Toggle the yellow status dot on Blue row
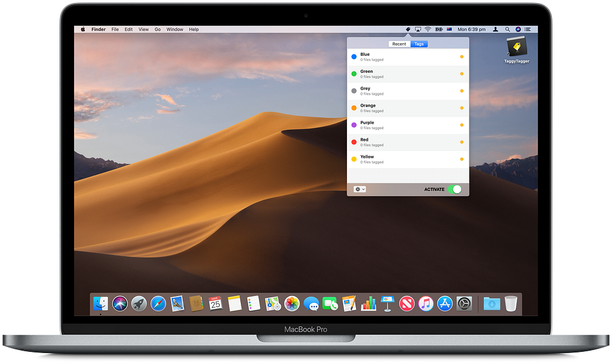This screenshot has height=364, width=612. coord(462,56)
